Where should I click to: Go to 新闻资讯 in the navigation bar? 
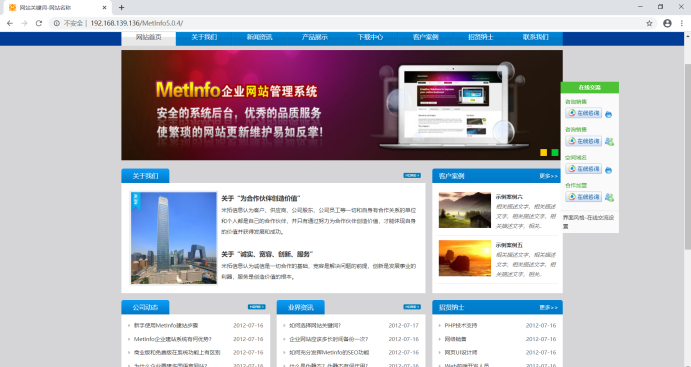pyautogui.click(x=260, y=37)
